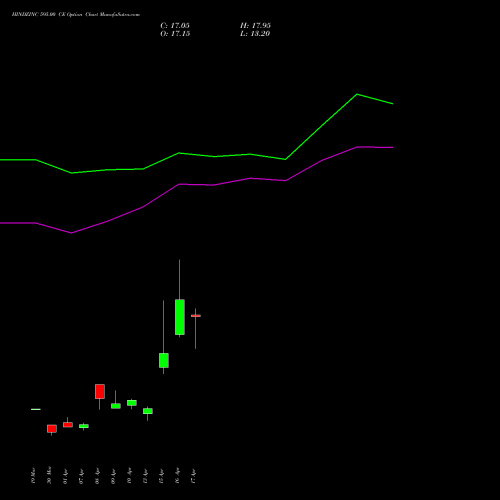Click the largest red candlestick body
The image size is (500, 500).
pyautogui.click(x=100, y=391)
